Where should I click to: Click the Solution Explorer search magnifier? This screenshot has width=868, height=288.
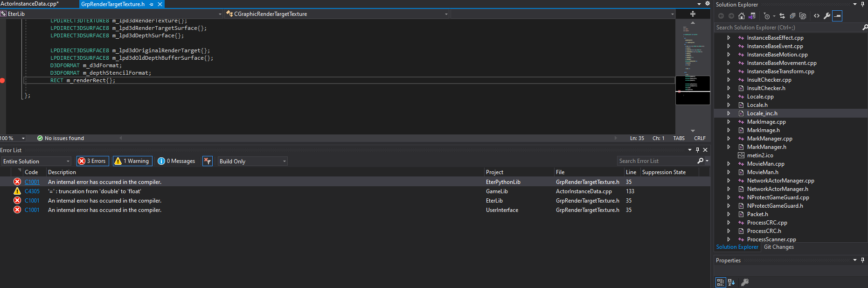pos(865,28)
